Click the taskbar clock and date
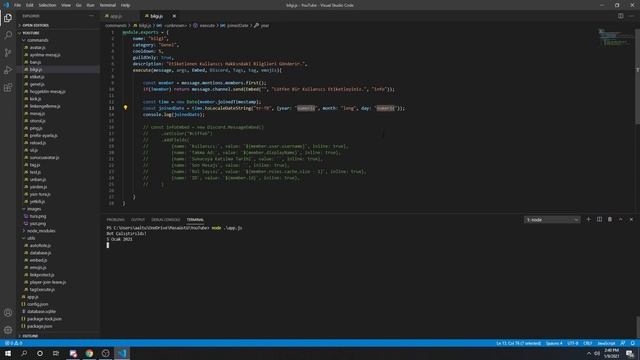The height and width of the screenshot is (360, 640). tap(611, 353)
